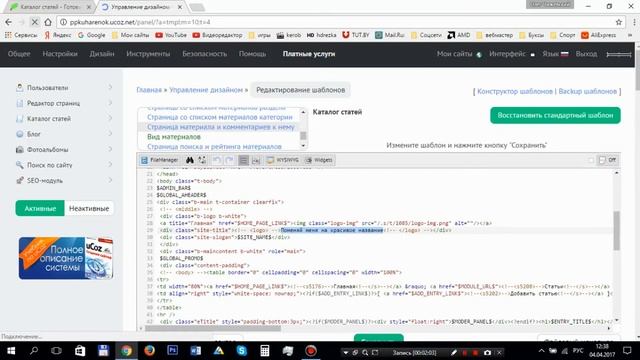Viewport: 640px width, 360px height.
Task: Click the template list up-scroll arrow
Action: pos(303,112)
